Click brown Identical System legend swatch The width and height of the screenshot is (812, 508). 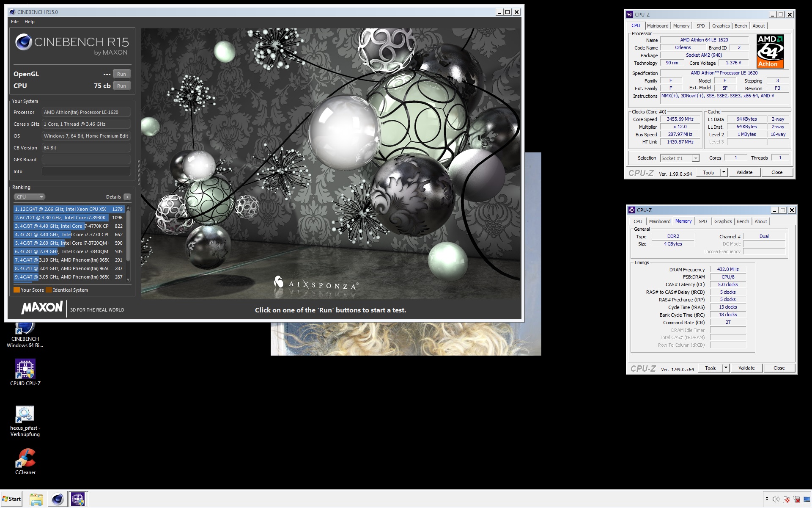tap(49, 290)
